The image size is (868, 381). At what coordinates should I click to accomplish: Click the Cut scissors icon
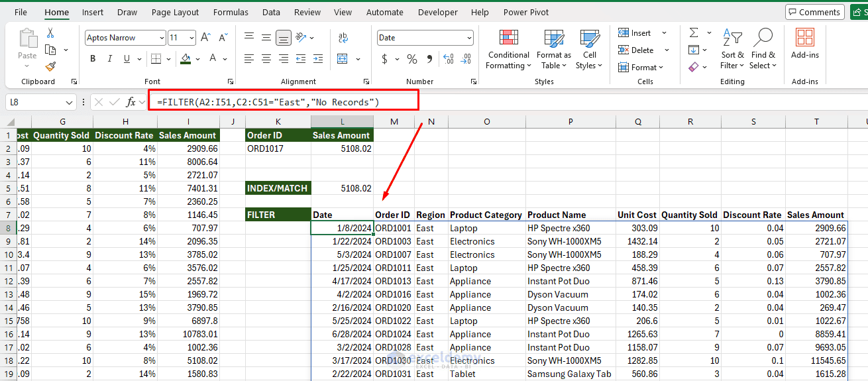(x=50, y=33)
